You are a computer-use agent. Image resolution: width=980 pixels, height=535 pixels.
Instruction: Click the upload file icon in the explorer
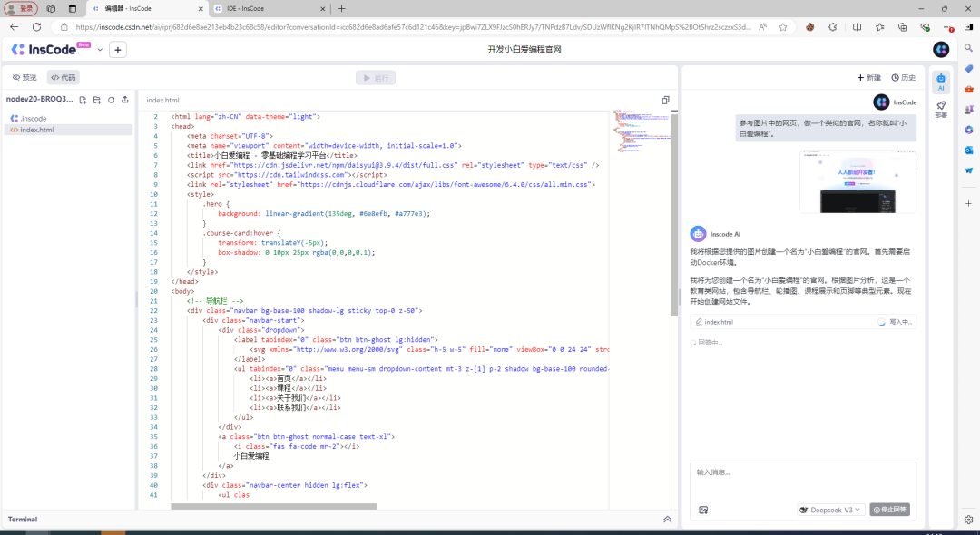(x=125, y=100)
